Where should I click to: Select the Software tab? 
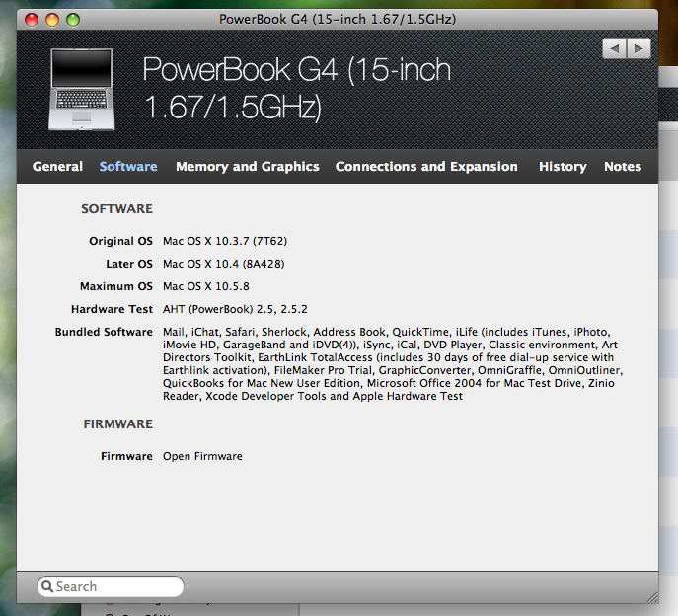[128, 167]
